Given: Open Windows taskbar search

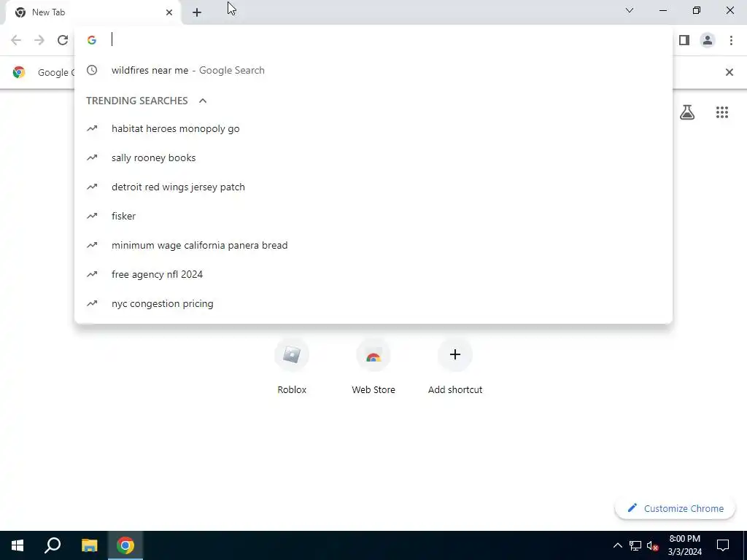Looking at the screenshot, I should coord(53,545).
